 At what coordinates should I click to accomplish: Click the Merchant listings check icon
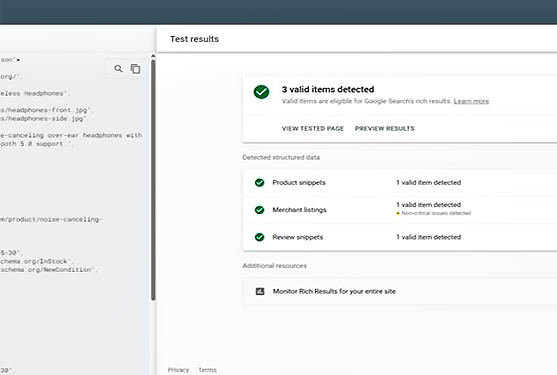tap(260, 210)
